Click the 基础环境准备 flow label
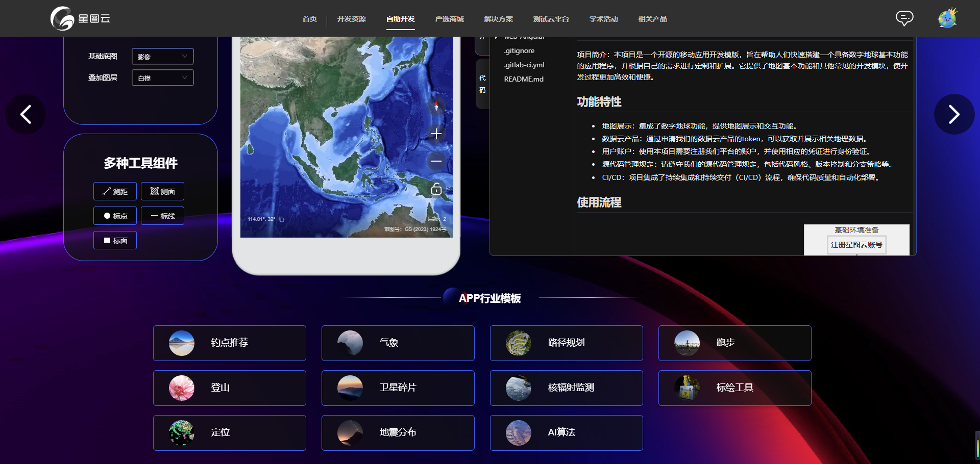980x464 pixels. tap(856, 230)
